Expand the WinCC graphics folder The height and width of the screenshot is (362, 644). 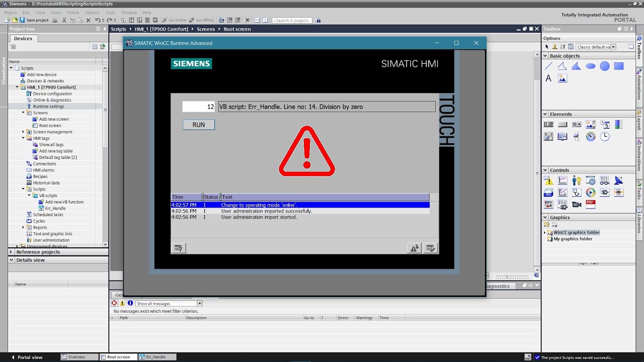click(x=545, y=233)
